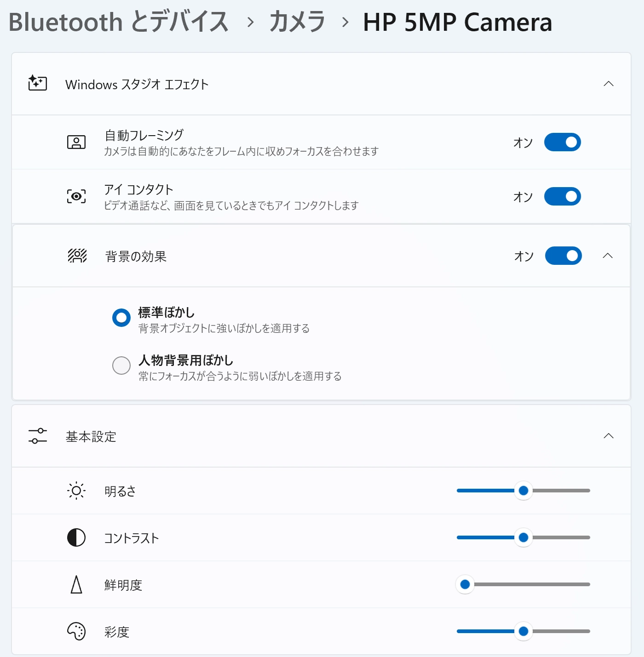This screenshot has height=657, width=644.
Task: Collapse the 基本設定 section chevron
Action: (609, 436)
